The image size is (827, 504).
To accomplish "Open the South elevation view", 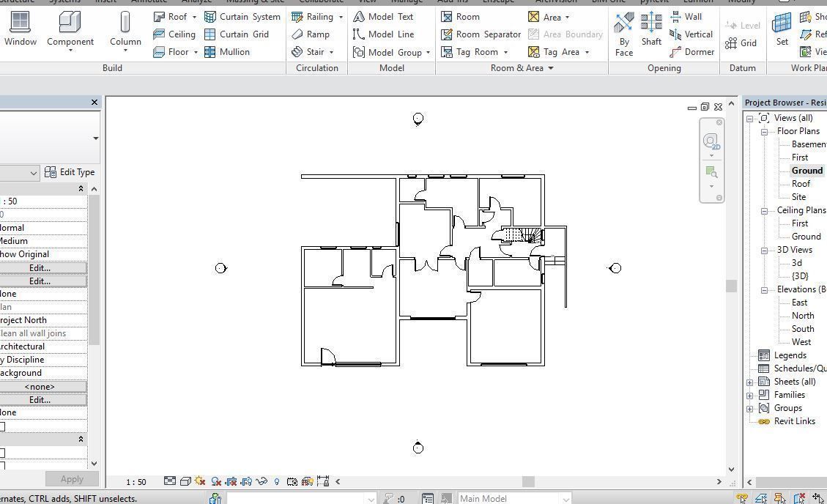I will [x=803, y=328].
